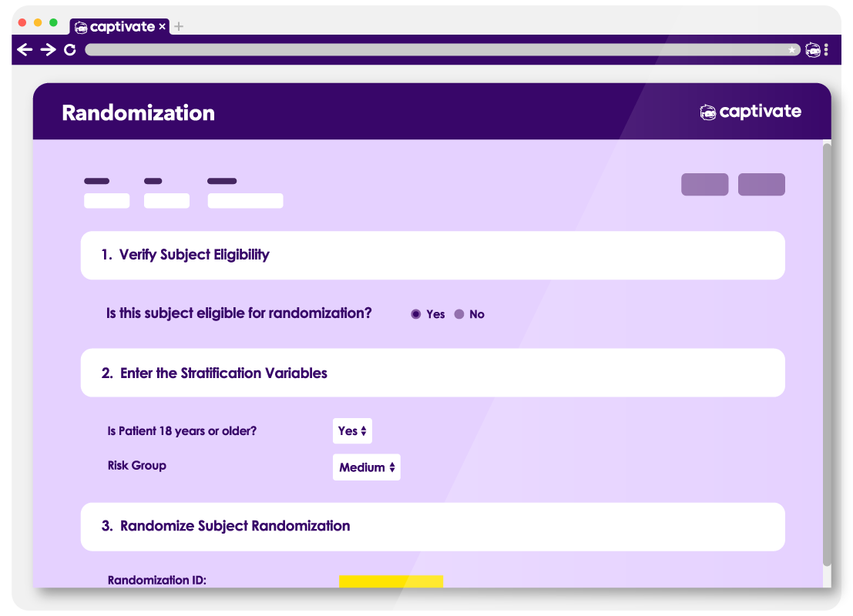Reload the page with refresh icon
Viewport: 853px width, 616px height.
pyautogui.click(x=70, y=50)
